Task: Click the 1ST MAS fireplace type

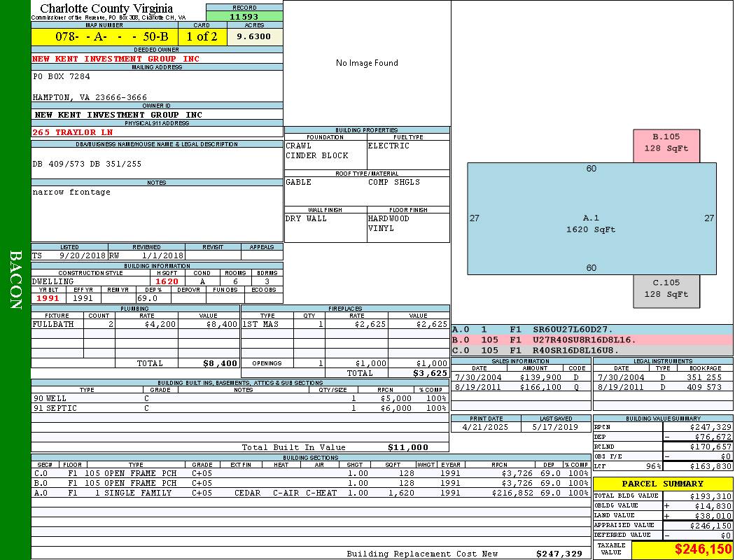Action: (260, 324)
